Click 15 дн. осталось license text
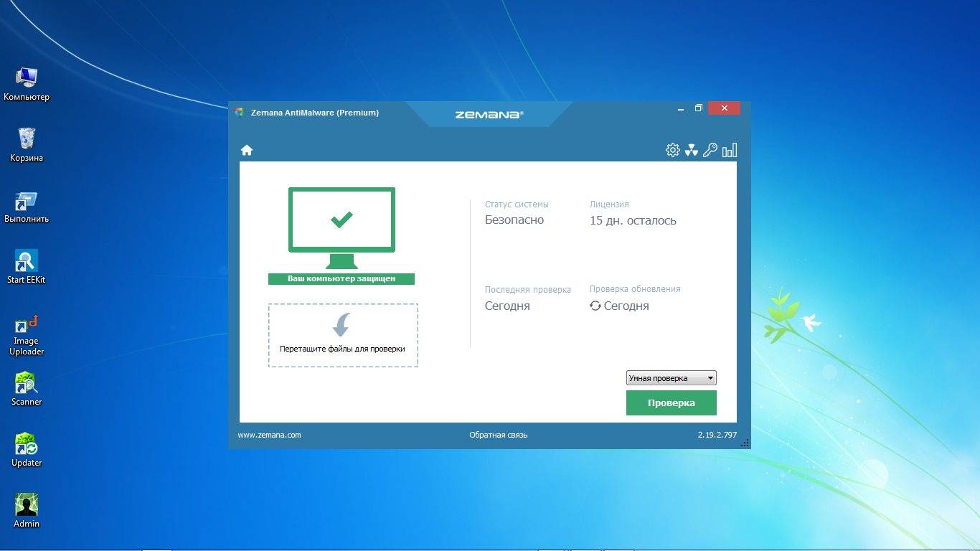980x551 pixels. 633,220
